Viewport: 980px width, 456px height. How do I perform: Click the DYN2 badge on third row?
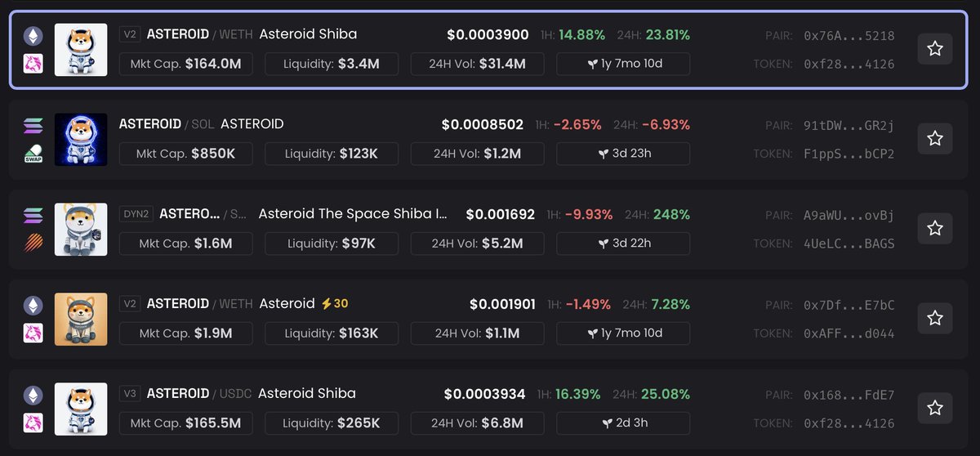tap(136, 214)
